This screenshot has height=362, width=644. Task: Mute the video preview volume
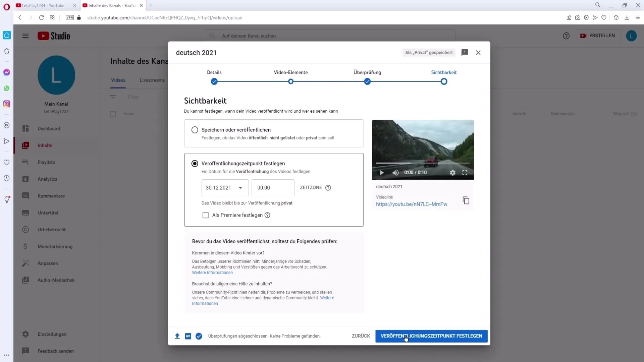[395, 173]
